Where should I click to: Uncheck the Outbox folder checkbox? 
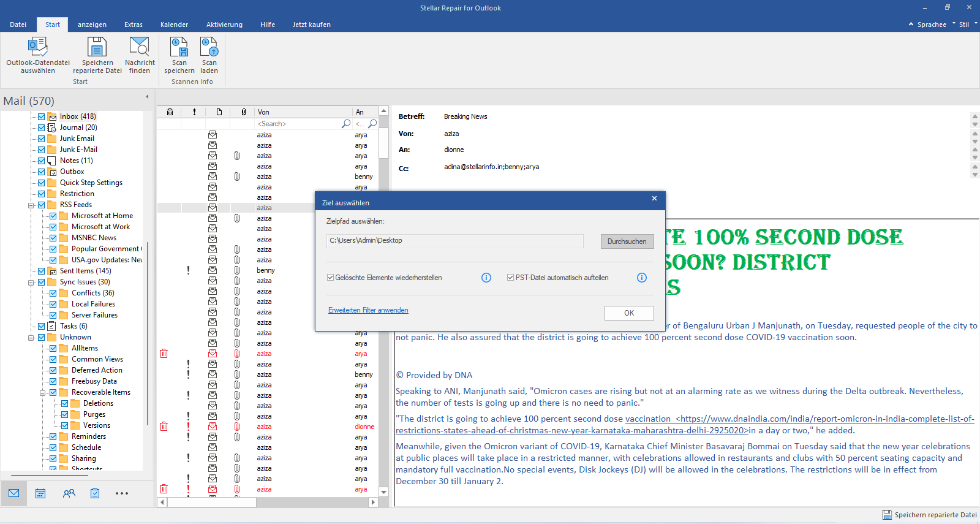tap(41, 172)
